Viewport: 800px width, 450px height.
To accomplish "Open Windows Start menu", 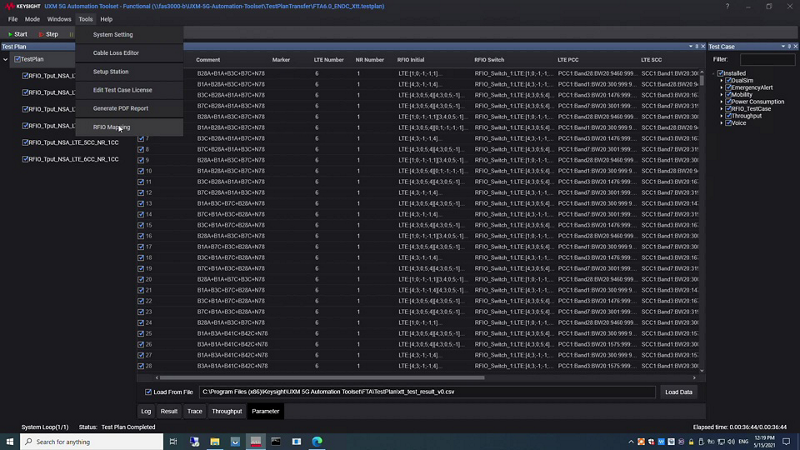I will (x=10, y=441).
